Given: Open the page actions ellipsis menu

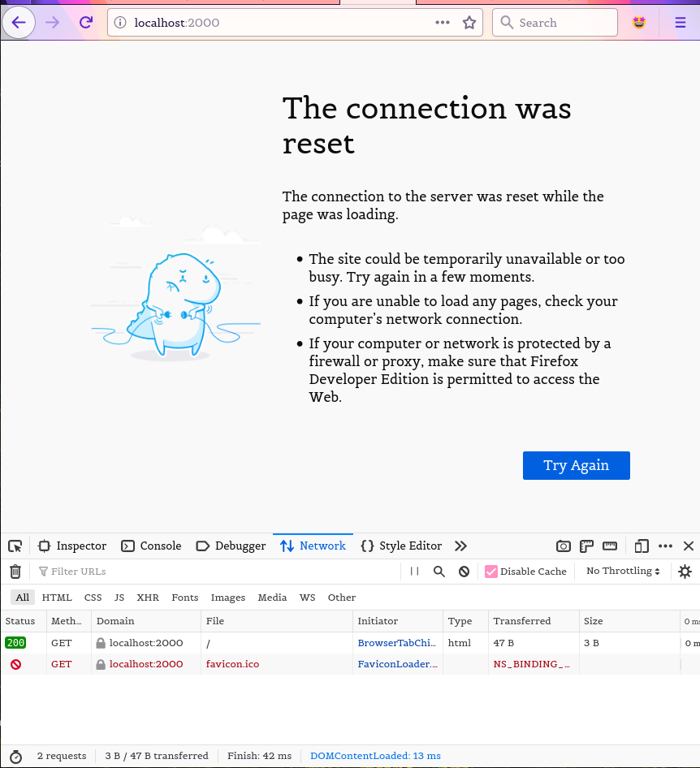Looking at the screenshot, I should pos(443,23).
